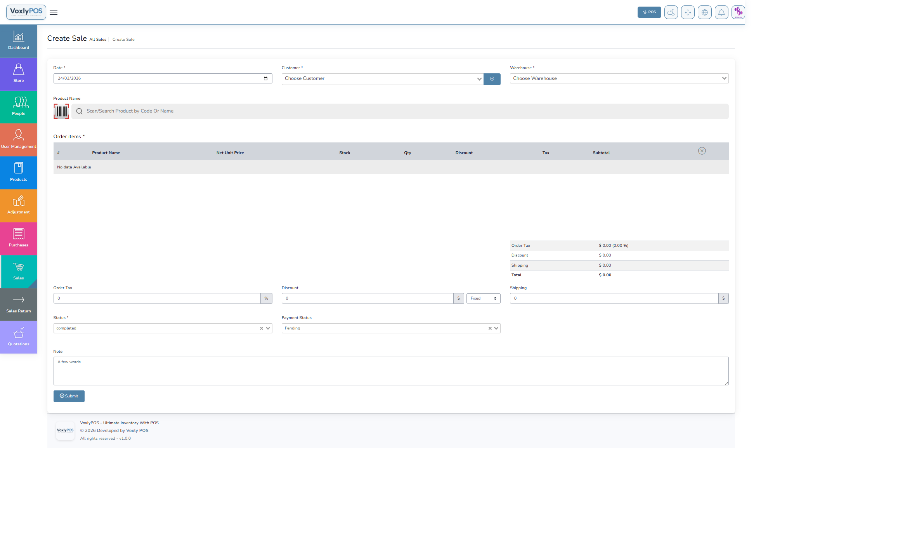Screen dimensions: 924x560
Task: Collapse the sidebar using the hamburger menu
Action: (x=54, y=12)
